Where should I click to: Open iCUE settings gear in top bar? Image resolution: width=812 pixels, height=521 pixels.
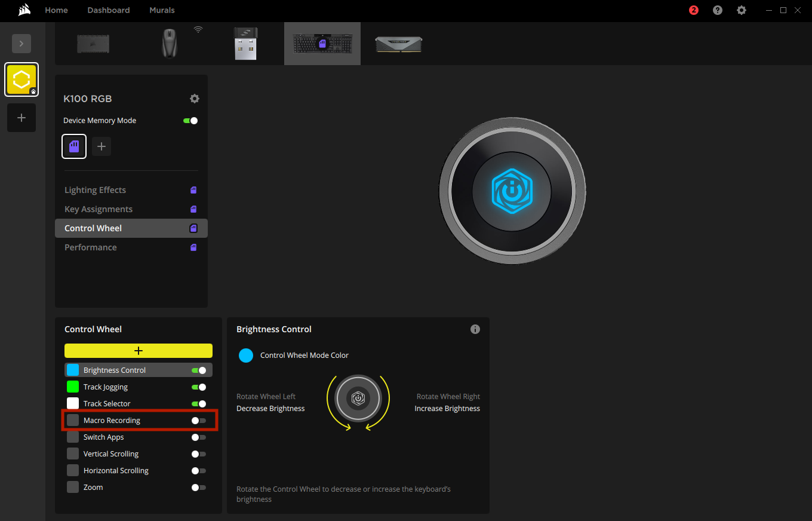[x=742, y=10]
